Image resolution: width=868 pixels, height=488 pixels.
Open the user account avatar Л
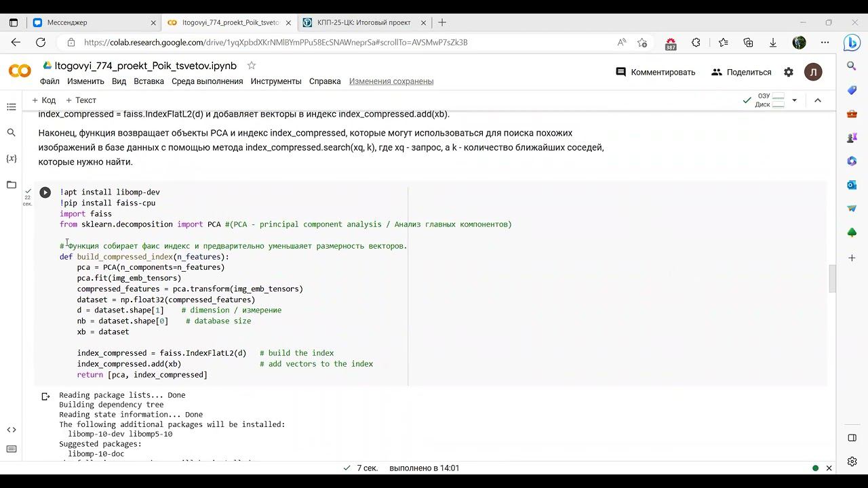coord(813,72)
